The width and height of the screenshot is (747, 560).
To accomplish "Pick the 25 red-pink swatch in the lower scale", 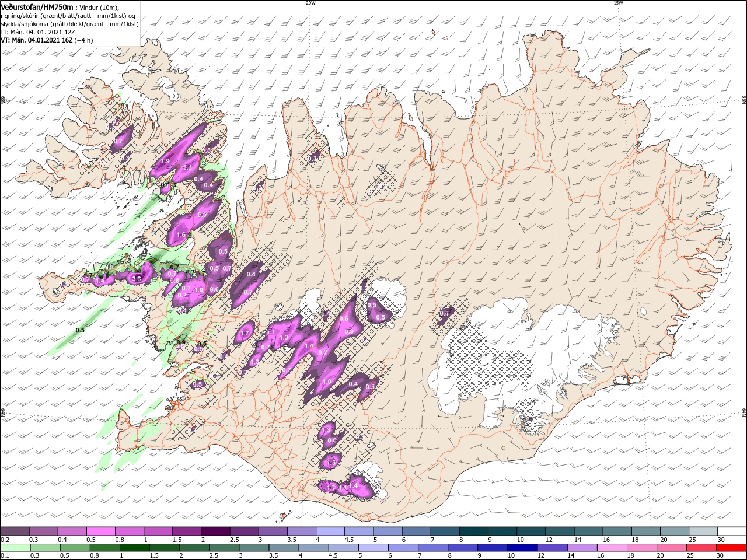I will click(x=701, y=548).
